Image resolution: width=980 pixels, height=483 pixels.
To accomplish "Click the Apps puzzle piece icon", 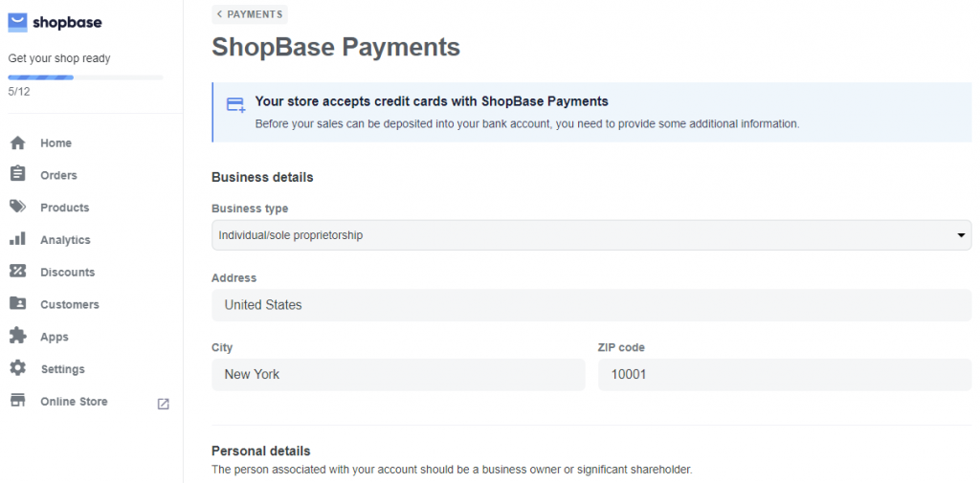I will 17,337.
